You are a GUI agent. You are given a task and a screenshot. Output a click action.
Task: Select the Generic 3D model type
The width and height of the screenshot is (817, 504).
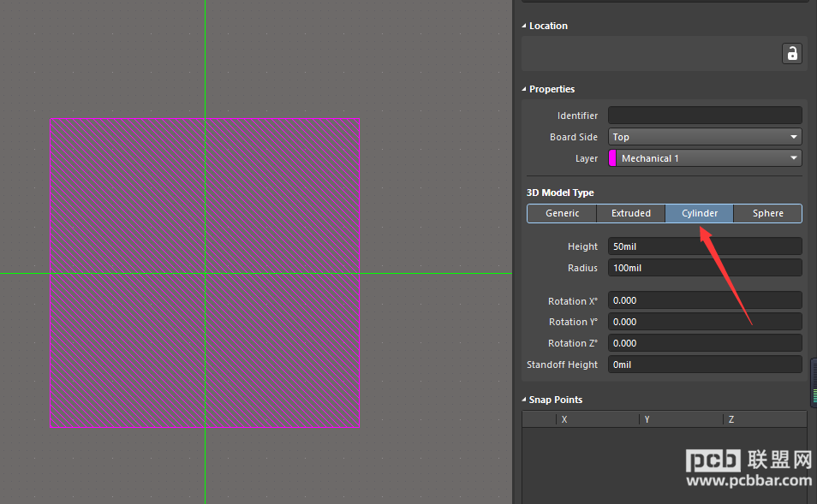(562, 213)
